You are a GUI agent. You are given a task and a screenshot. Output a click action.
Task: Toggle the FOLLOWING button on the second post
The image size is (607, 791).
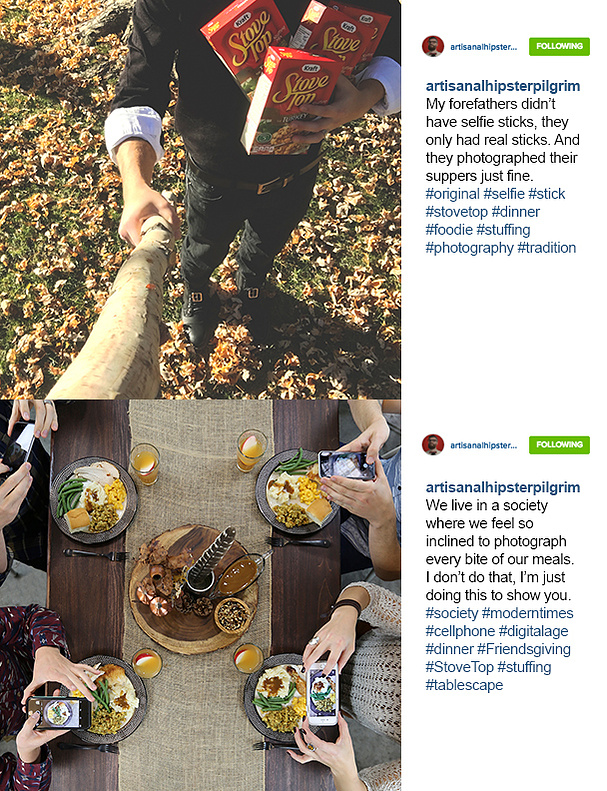coord(559,445)
